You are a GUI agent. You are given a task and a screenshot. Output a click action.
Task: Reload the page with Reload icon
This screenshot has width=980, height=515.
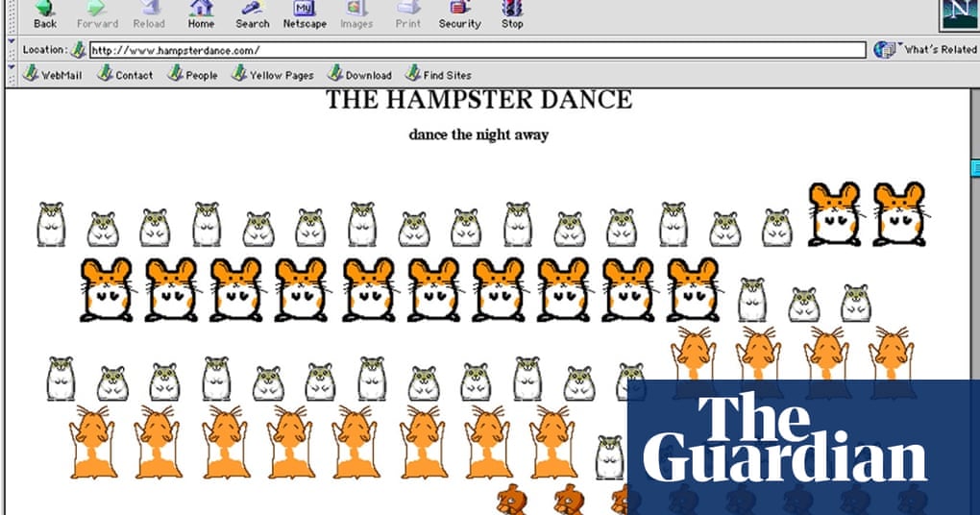pyautogui.click(x=149, y=8)
